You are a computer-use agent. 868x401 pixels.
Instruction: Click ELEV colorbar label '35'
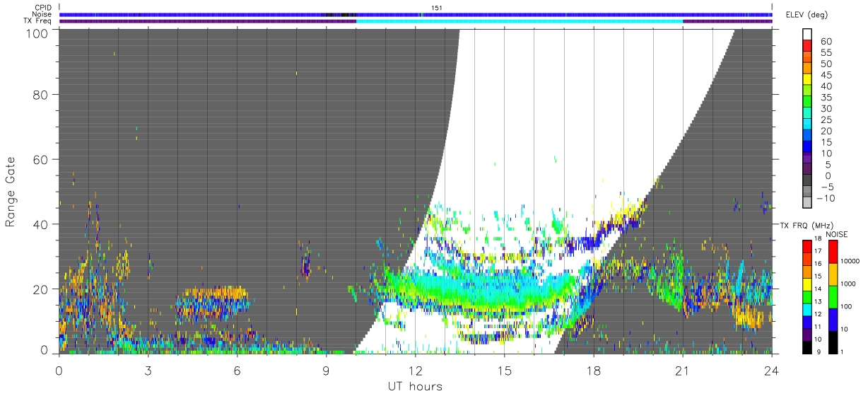(x=826, y=98)
